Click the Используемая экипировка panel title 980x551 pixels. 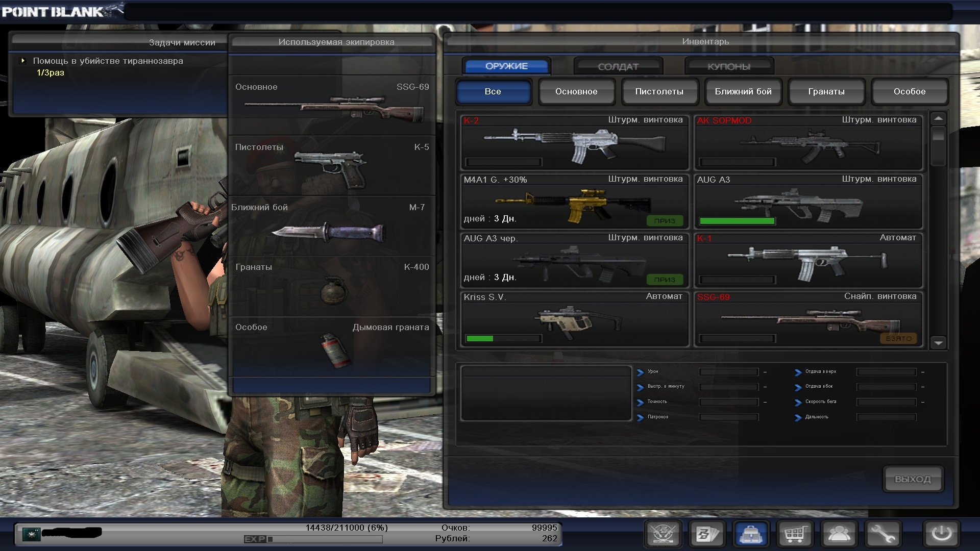tap(336, 42)
